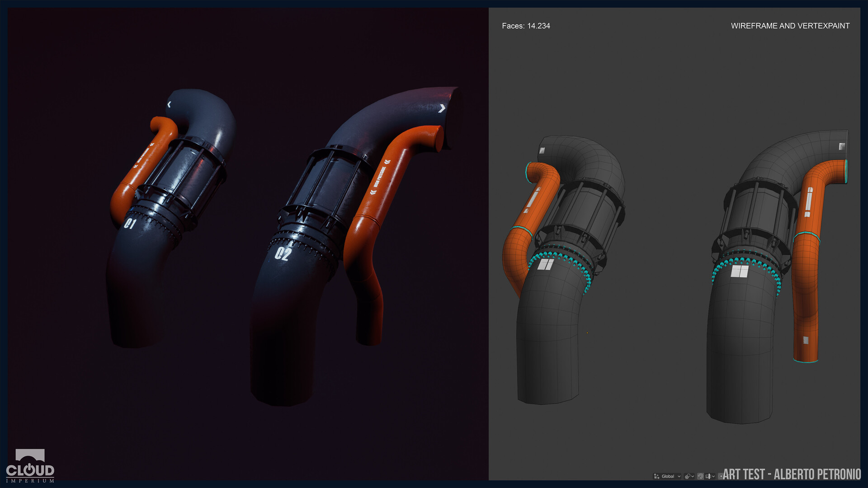Click the 01 decal on left pipe
Image resolution: width=868 pixels, height=488 pixels.
point(130,223)
